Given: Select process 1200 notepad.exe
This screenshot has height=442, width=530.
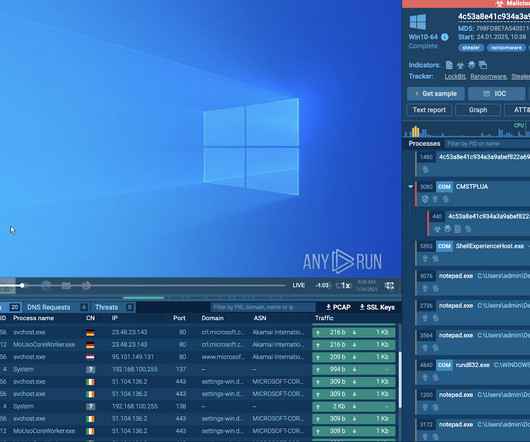Looking at the screenshot, I should (x=473, y=401).
